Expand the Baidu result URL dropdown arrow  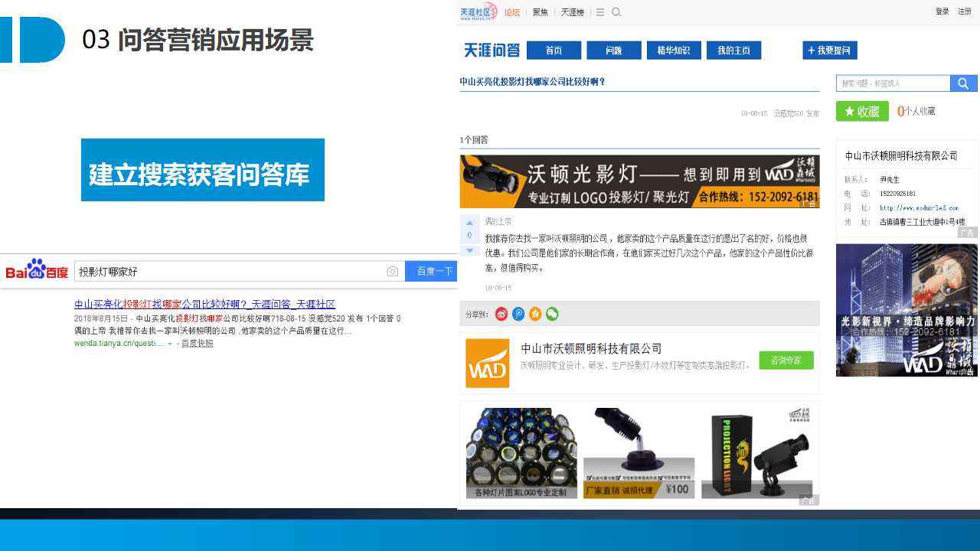pyautogui.click(x=170, y=344)
